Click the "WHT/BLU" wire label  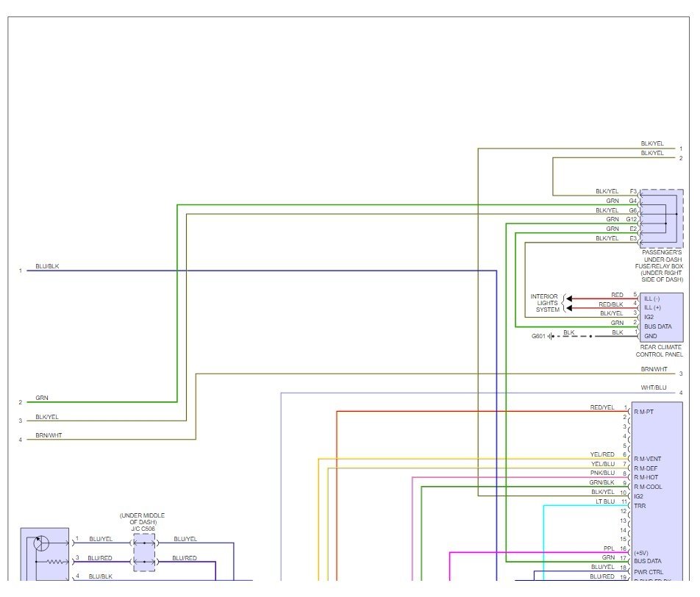(x=654, y=387)
